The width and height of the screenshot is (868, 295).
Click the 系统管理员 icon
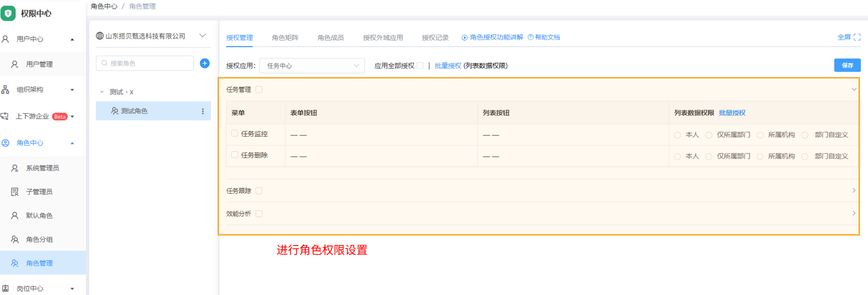coord(15,168)
